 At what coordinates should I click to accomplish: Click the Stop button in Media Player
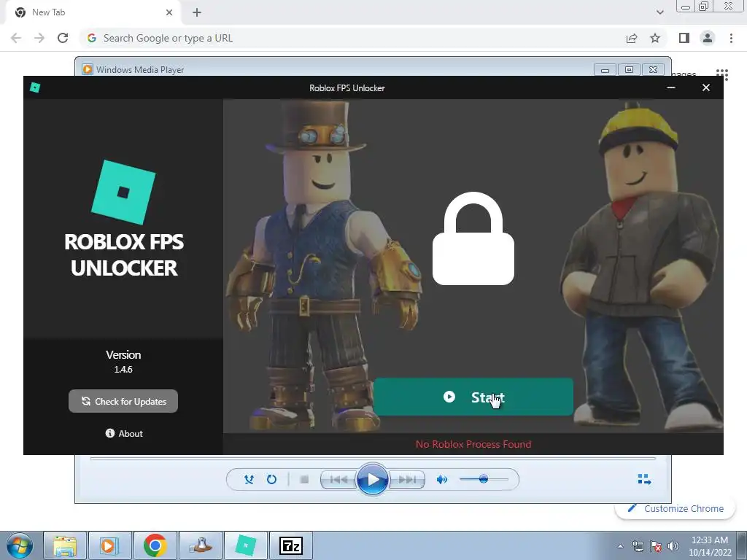click(304, 480)
